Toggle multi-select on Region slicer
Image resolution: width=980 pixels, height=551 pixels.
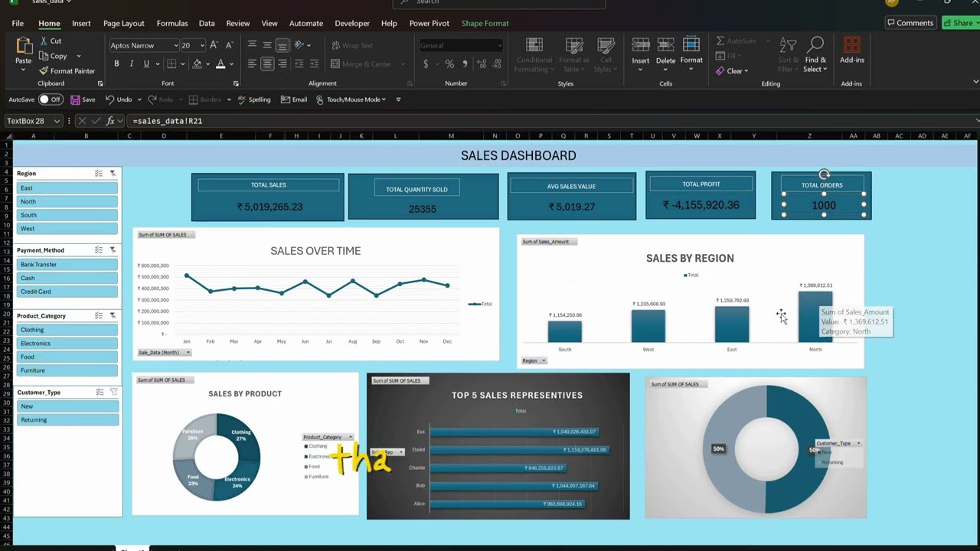pyautogui.click(x=99, y=174)
